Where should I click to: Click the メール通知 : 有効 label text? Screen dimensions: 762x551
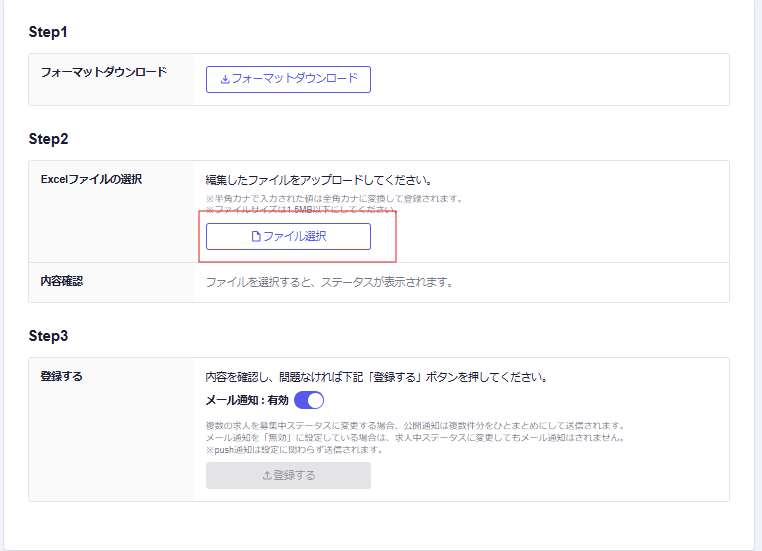247,400
